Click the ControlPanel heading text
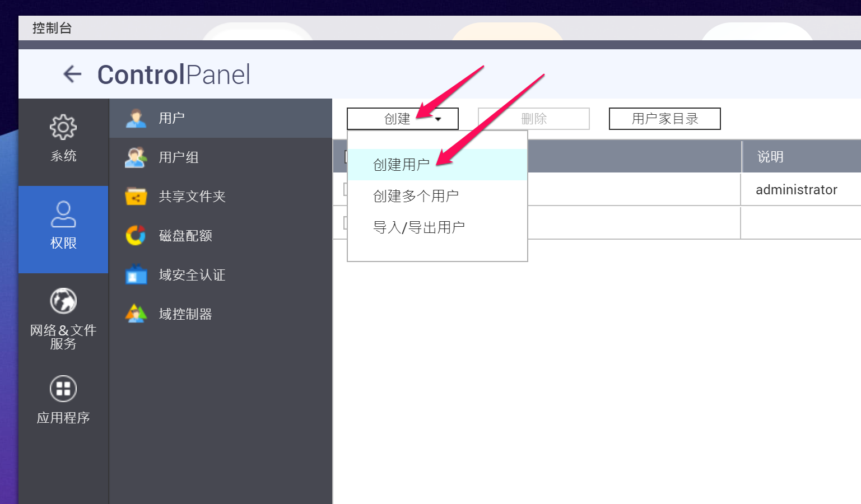861x504 pixels. pos(174,74)
